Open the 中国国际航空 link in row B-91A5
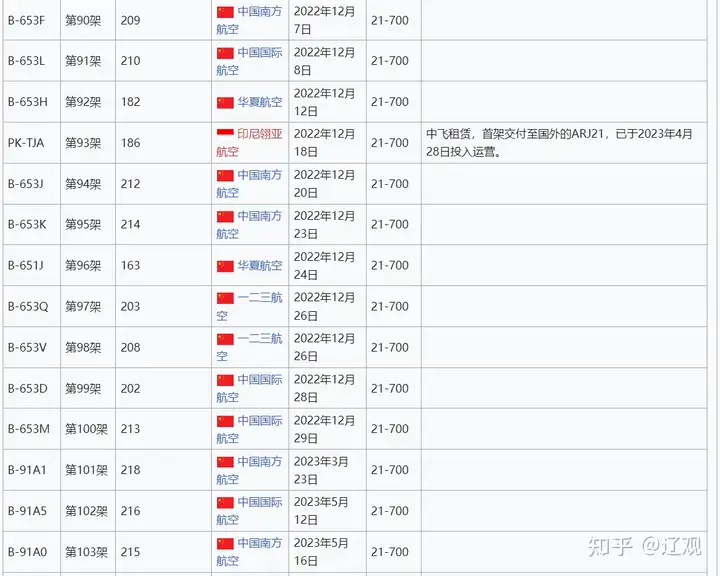This screenshot has width=720, height=576. tap(249, 511)
